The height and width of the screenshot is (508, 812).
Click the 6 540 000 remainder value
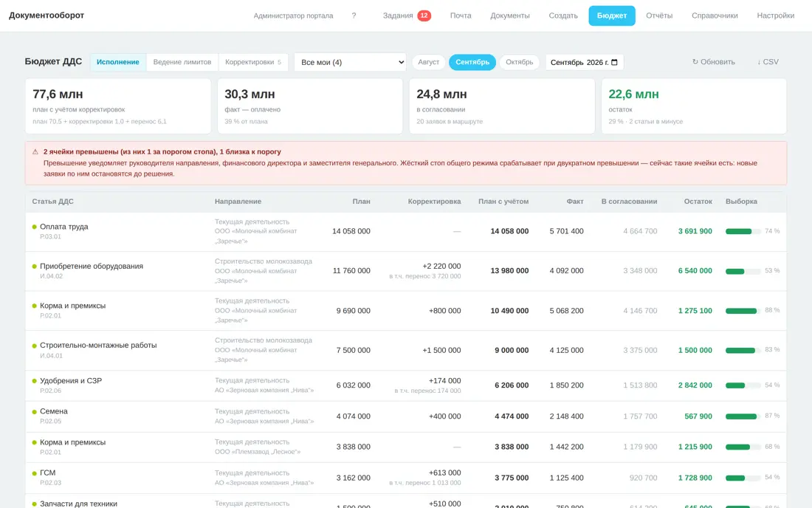[695, 271]
